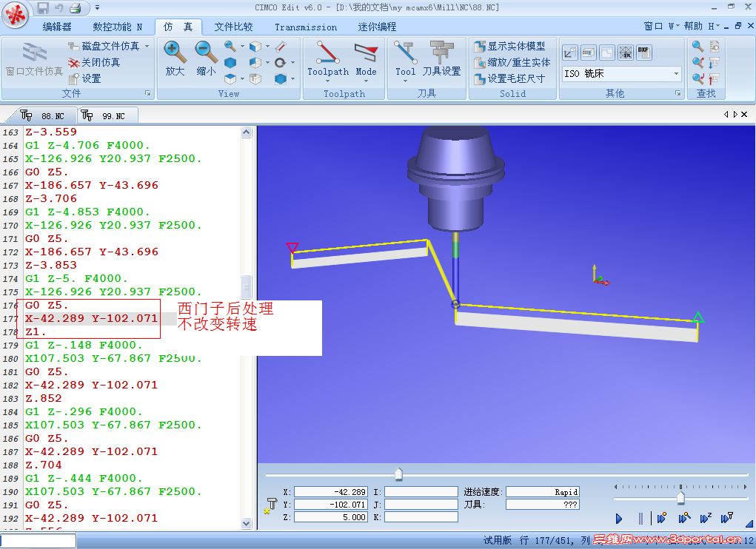Open simulation 设置 settings
756x549 pixels.
tap(85, 78)
